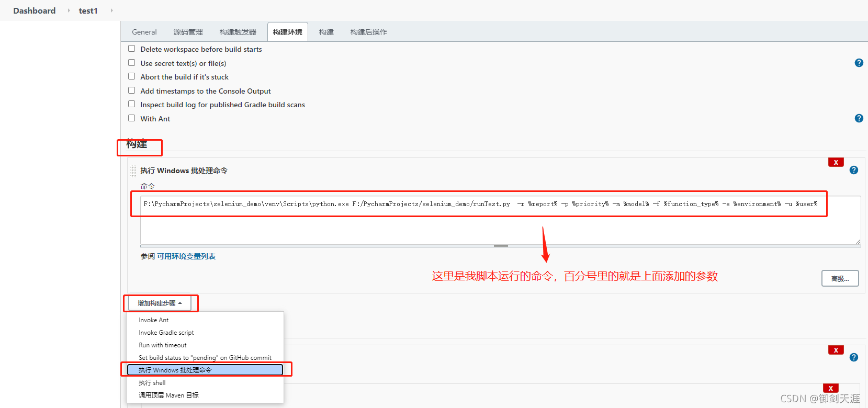
Task: Open help for With Ant option
Action: pyautogui.click(x=859, y=118)
